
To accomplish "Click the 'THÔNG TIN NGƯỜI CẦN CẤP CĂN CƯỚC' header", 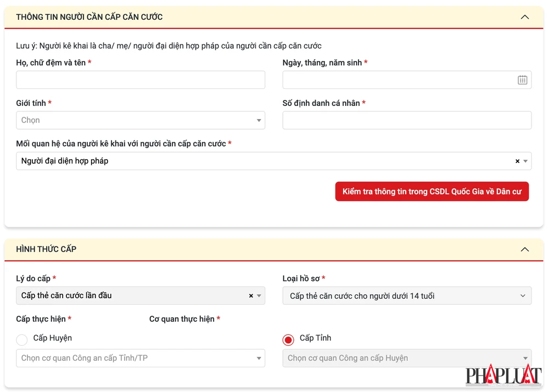I will [x=89, y=17].
